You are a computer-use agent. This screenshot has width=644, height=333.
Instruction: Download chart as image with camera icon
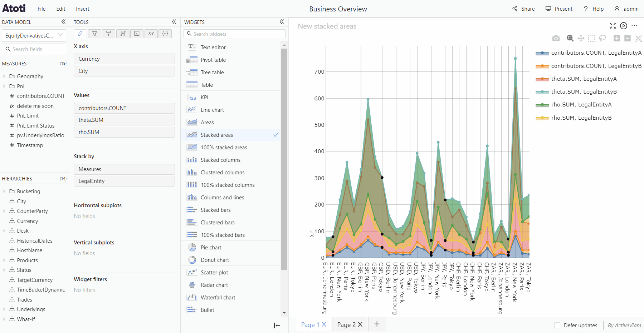[x=556, y=38]
